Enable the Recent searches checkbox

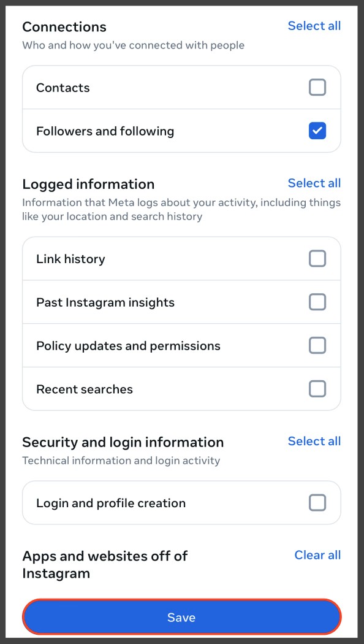tap(317, 388)
